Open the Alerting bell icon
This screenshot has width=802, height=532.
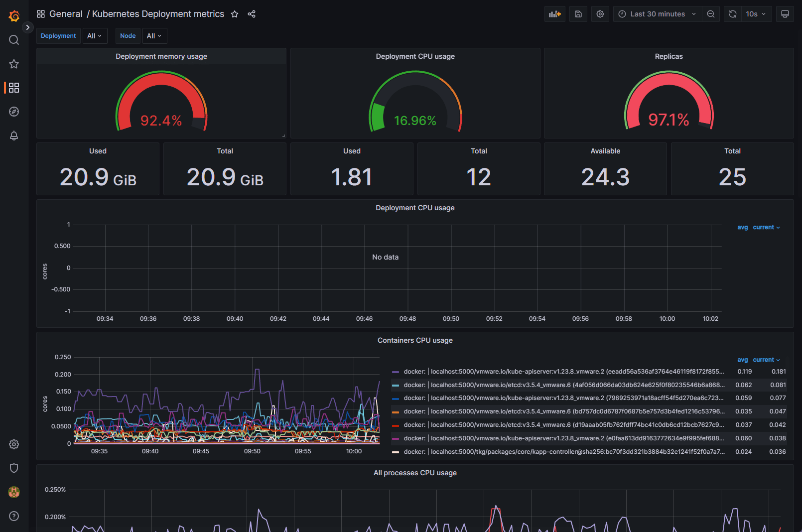(x=14, y=135)
